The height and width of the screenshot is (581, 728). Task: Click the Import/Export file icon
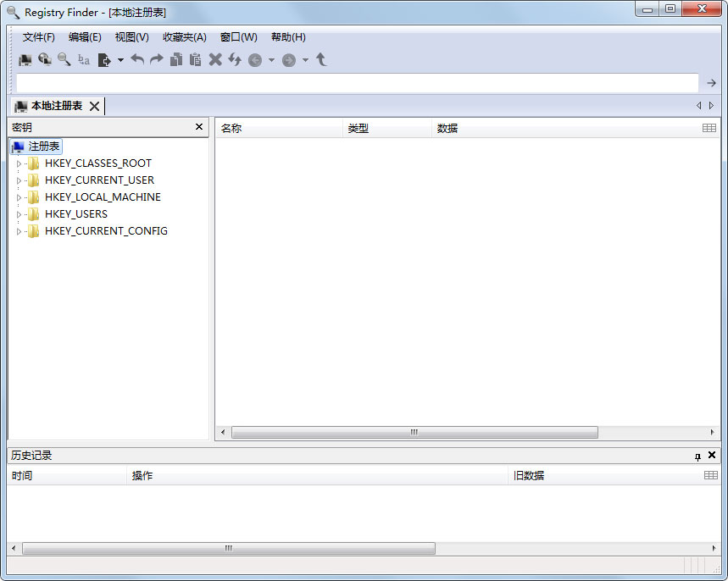[104, 60]
